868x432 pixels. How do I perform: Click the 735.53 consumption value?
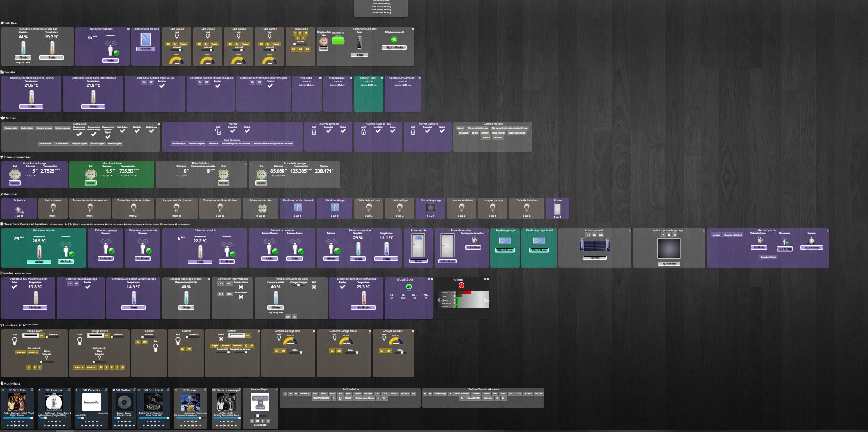point(126,171)
